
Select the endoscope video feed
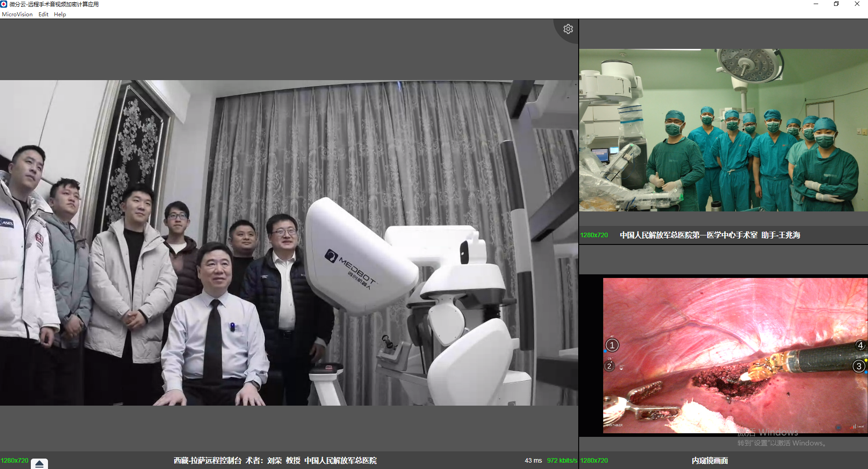click(735, 355)
